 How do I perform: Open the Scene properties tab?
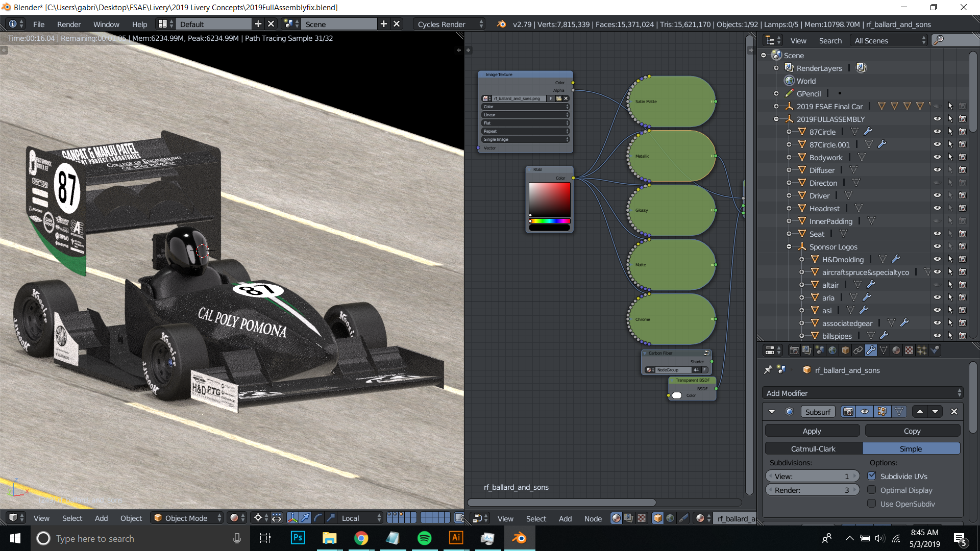tap(820, 350)
